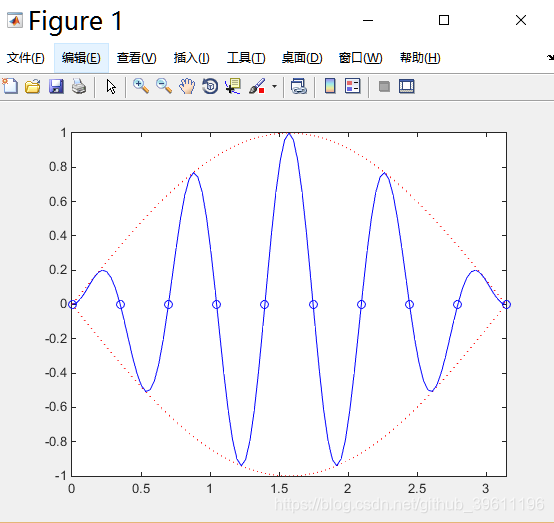Open the 窗口(W) menu

point(360,58)
